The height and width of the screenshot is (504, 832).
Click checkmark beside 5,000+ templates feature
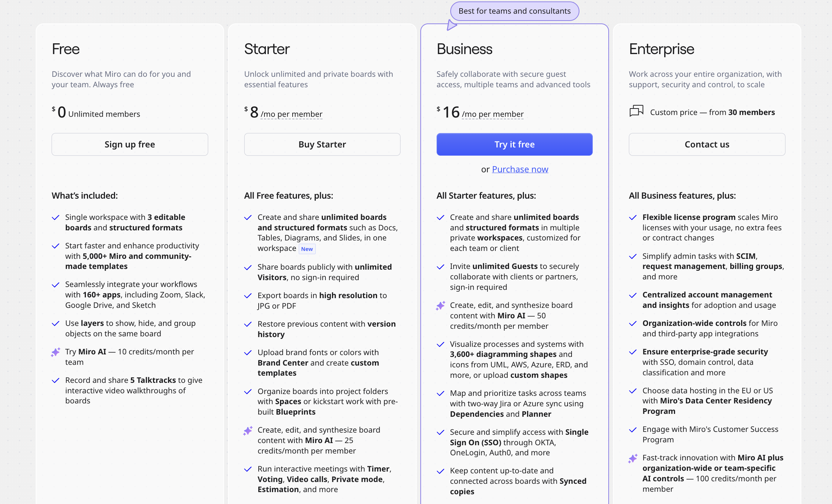56,246
